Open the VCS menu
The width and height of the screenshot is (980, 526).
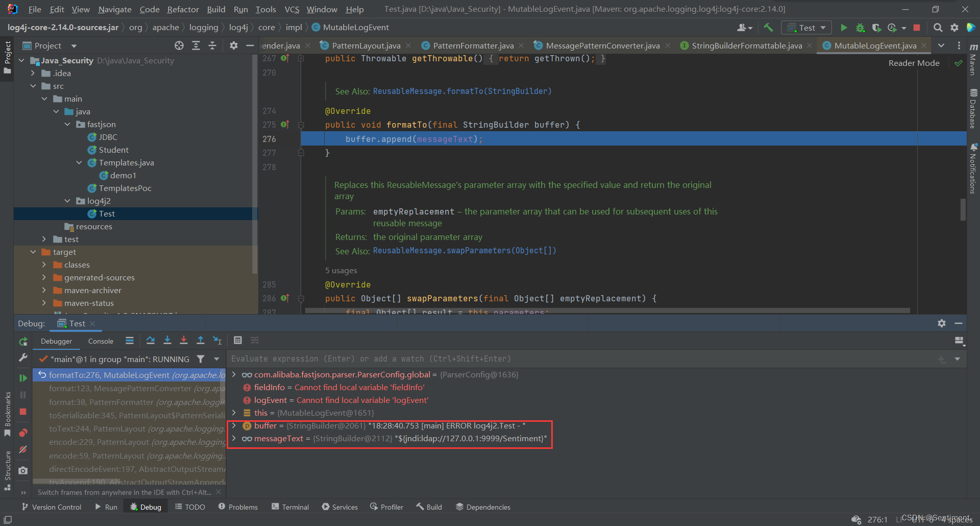[292, 9]
